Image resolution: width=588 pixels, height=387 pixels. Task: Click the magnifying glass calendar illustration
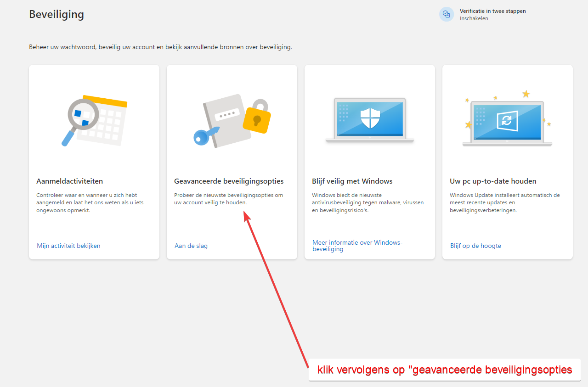pyautogui.click(x=94, y=120)
